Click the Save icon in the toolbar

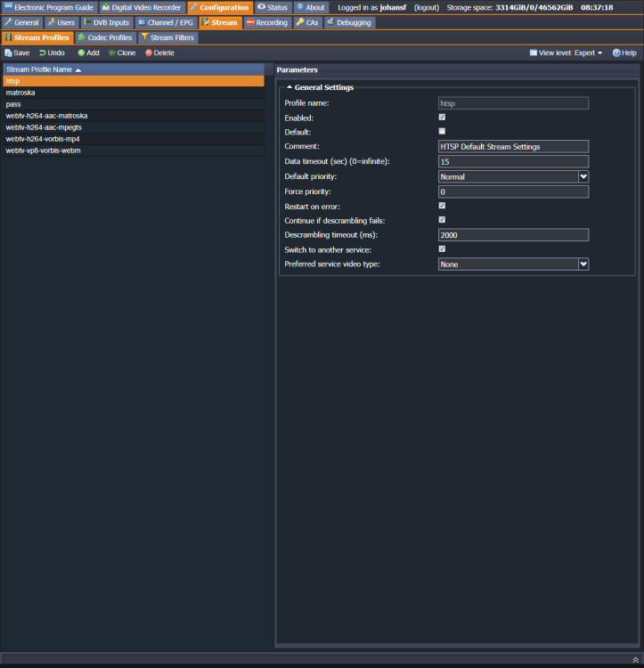8,53
